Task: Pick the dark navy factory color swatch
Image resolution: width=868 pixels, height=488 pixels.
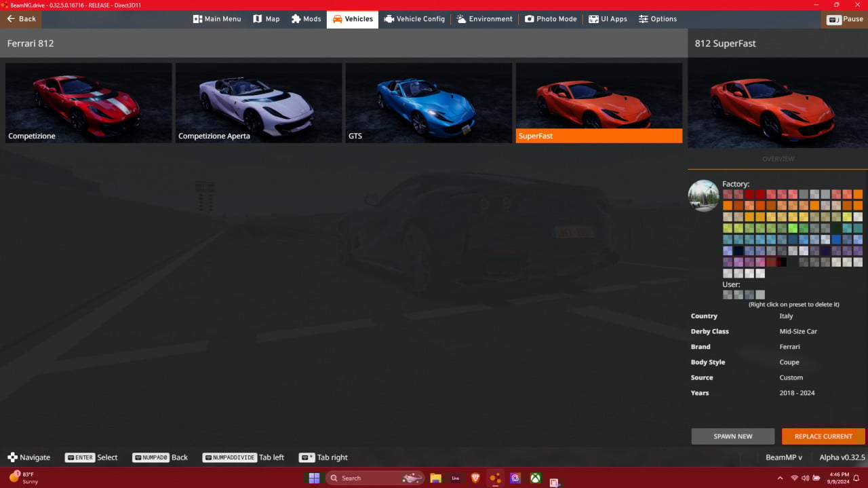Action: click(738, 250)
